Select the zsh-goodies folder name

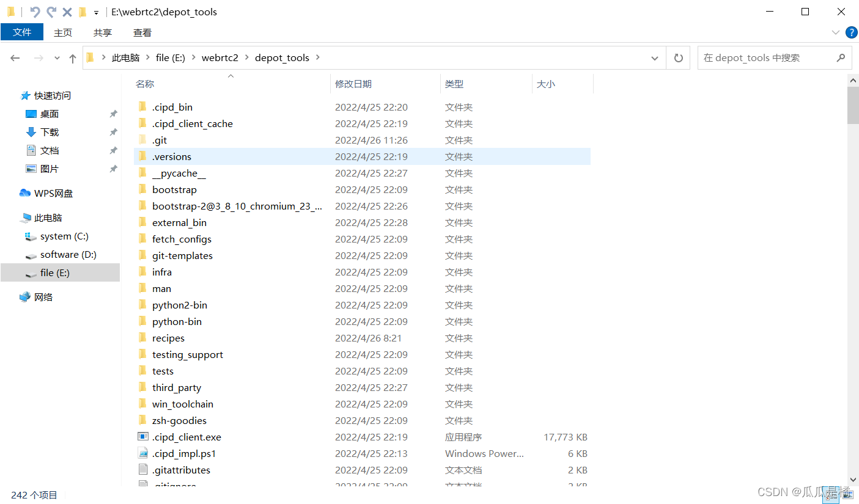pos(180,420)
